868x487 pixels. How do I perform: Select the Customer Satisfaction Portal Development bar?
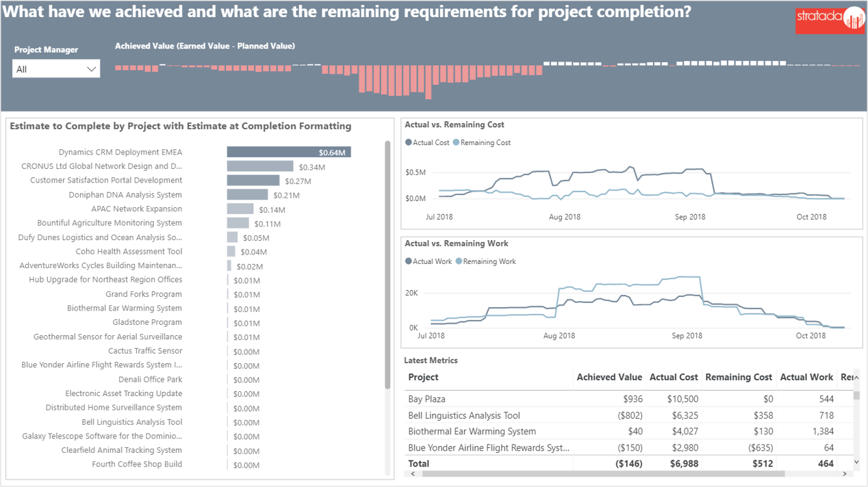tap(253, 181)
